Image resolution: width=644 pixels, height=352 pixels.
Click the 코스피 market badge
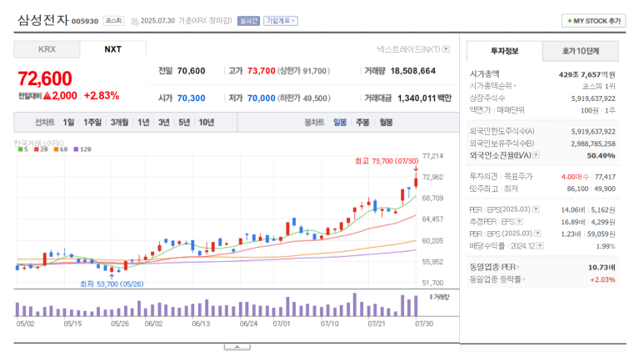click(113, 21)
